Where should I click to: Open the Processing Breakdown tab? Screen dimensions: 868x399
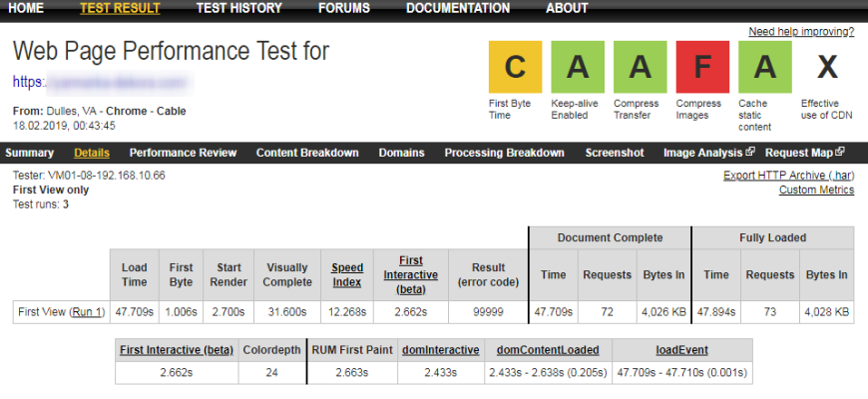point(504,153)
